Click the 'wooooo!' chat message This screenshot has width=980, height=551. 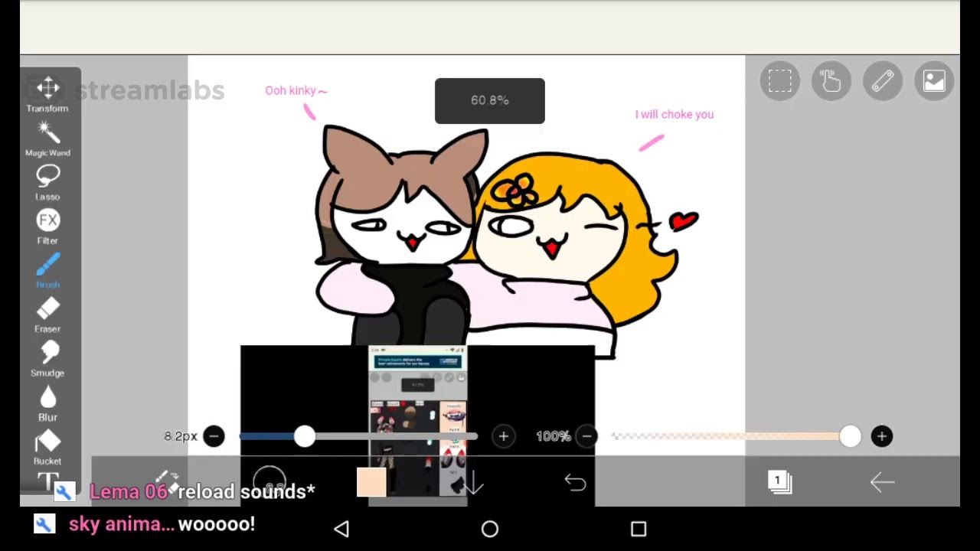[x=217, y=524]
